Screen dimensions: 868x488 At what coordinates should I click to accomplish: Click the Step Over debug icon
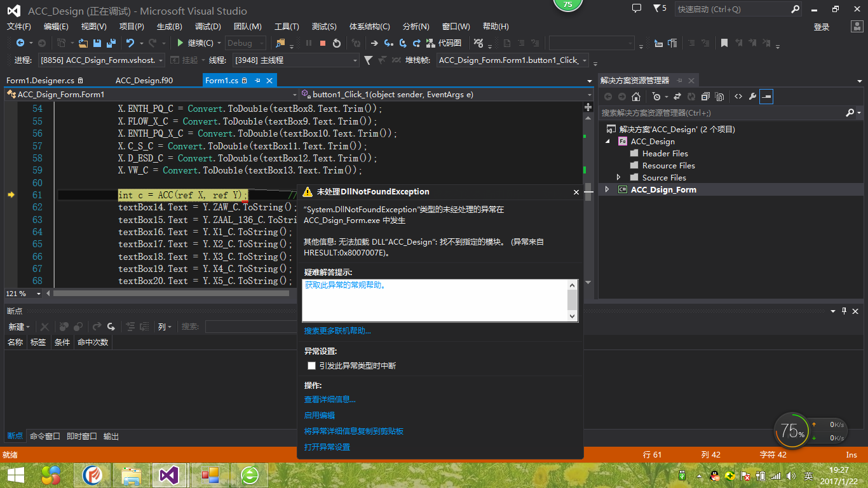tap(403, 43)
